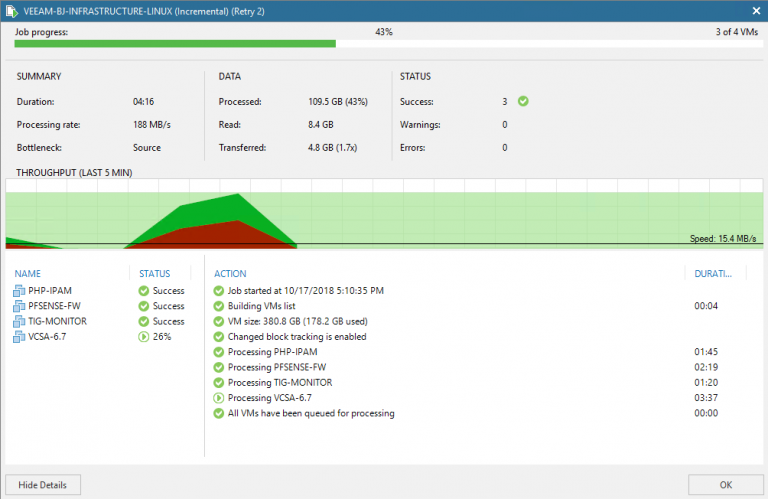Click 'Changed block tracking is enabled' text
The image size is (768, 499).
pos(297,337)
